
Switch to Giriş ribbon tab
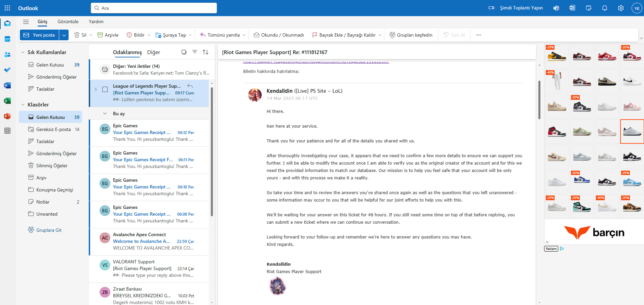42,22
